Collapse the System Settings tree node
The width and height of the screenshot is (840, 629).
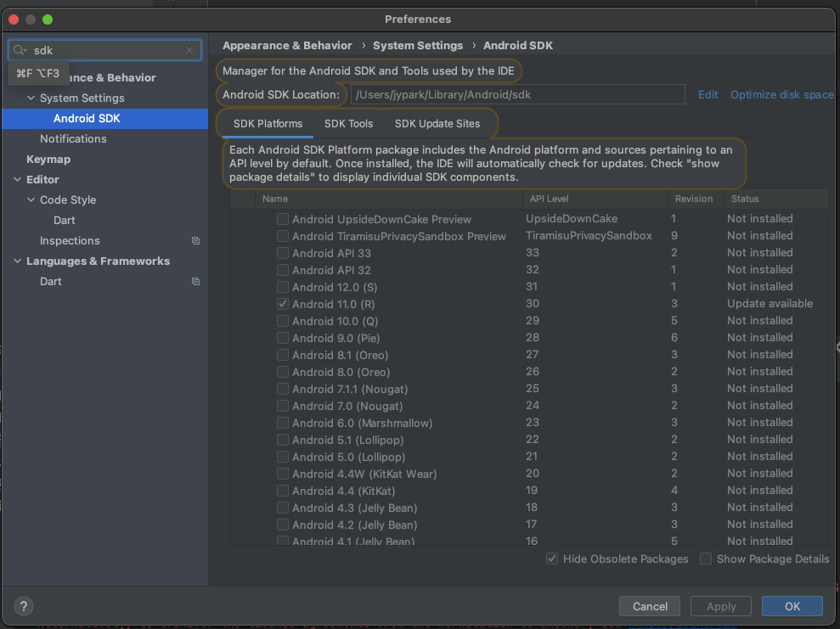tap(31, 98)
